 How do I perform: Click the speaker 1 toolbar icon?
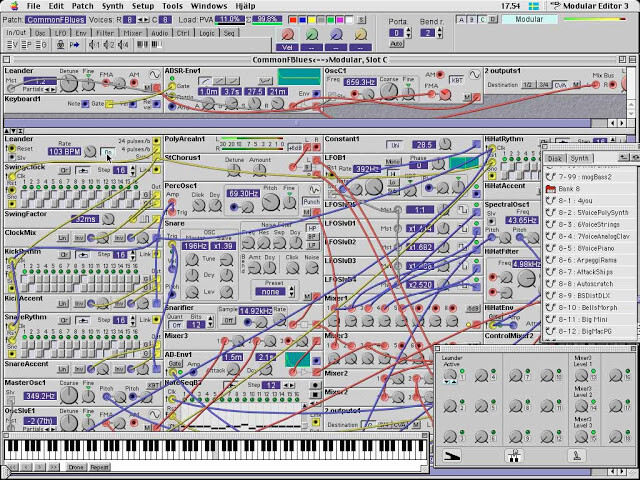[x=94, y=45]
